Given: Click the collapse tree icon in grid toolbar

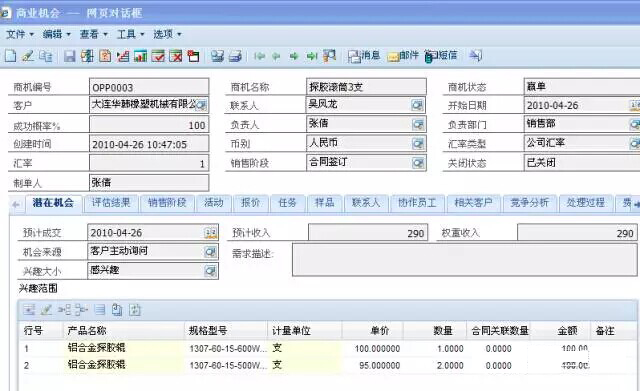Looking at the screenshot, I should (81, 310).
